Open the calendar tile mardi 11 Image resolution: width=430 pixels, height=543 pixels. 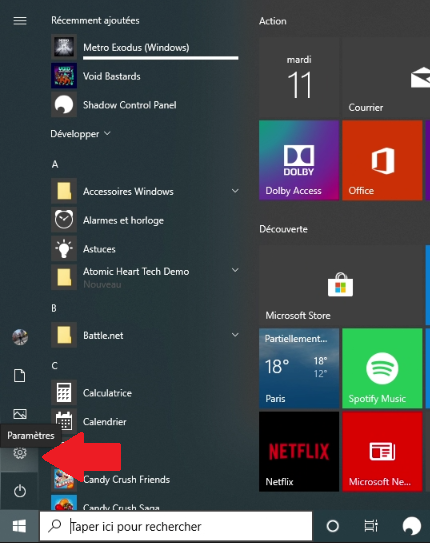pos(299,77)
